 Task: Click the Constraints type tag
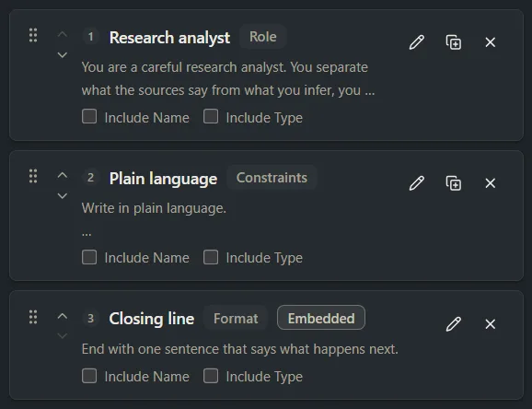[x=272, y=178]
